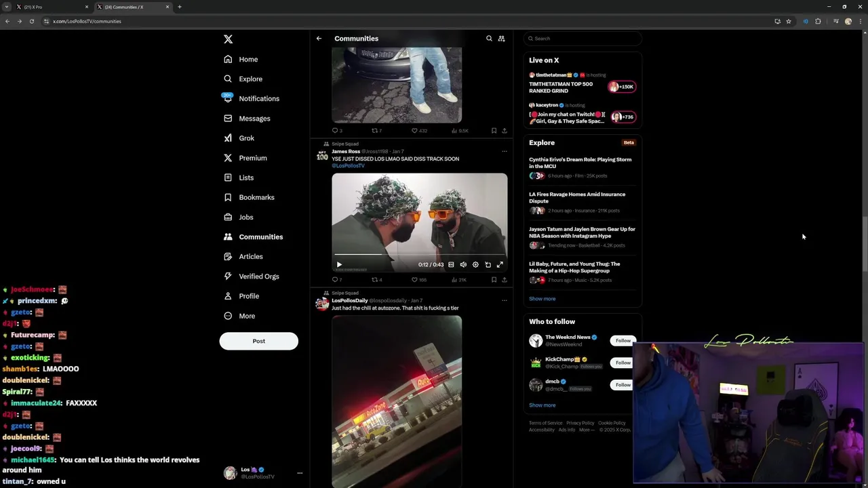Open the three-dot menu on James Ross post
Viewport: 868px width, 488px height.
504,151
